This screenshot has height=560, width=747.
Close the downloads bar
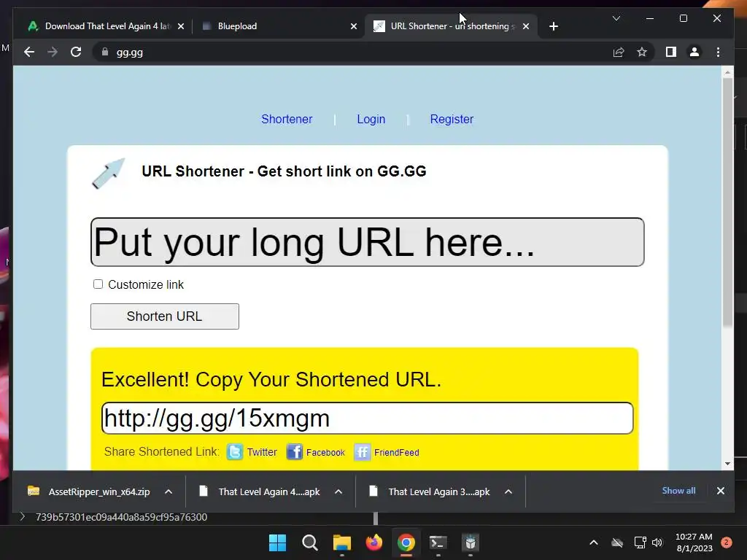point(720,491)
